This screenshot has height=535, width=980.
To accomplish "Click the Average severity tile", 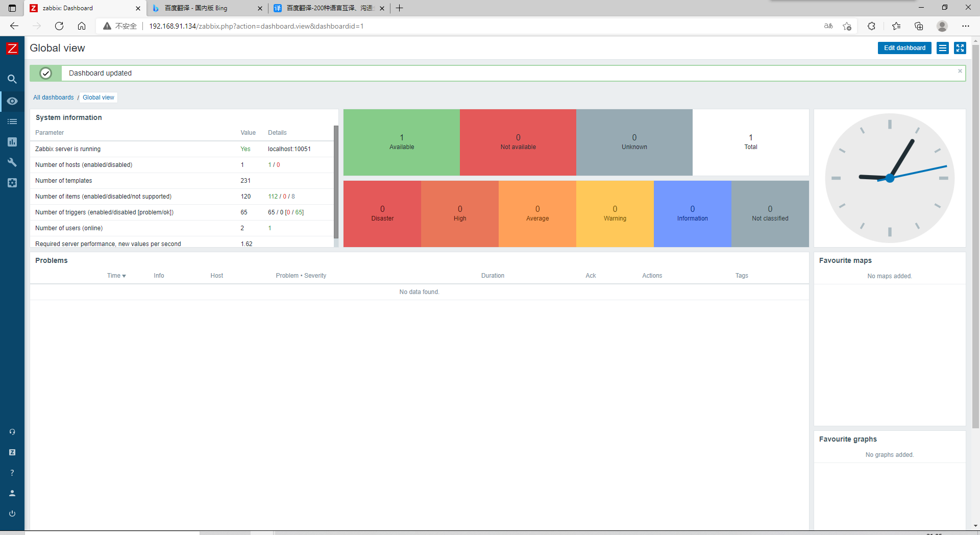I will (537, 214).
